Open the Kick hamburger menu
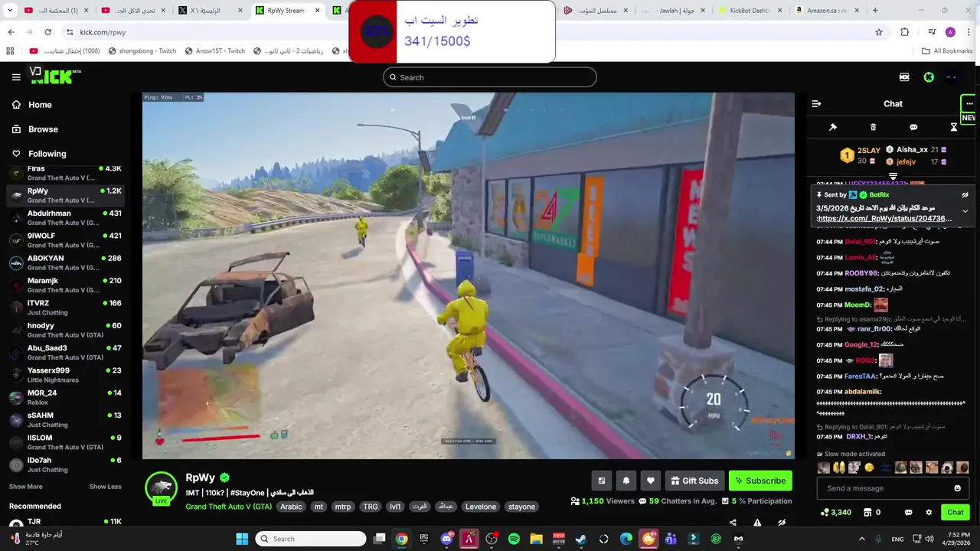This screenshot has width=980, height=551. tap(16, 77)
